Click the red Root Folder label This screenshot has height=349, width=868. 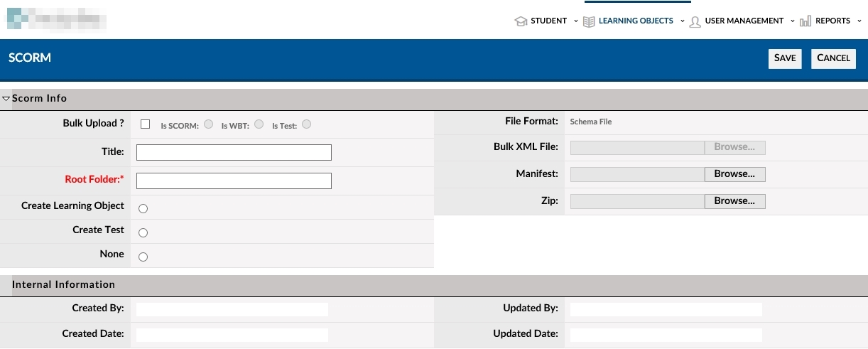94,180
